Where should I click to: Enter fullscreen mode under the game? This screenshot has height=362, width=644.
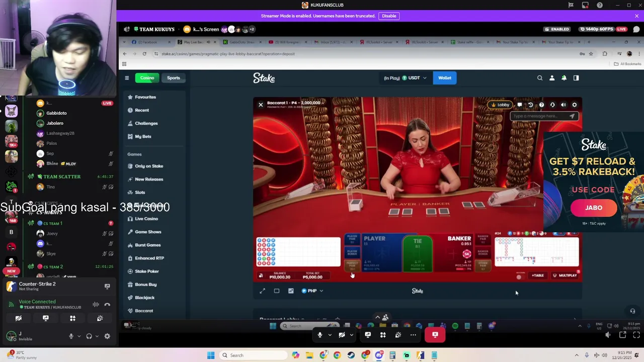tap(262, 291)
